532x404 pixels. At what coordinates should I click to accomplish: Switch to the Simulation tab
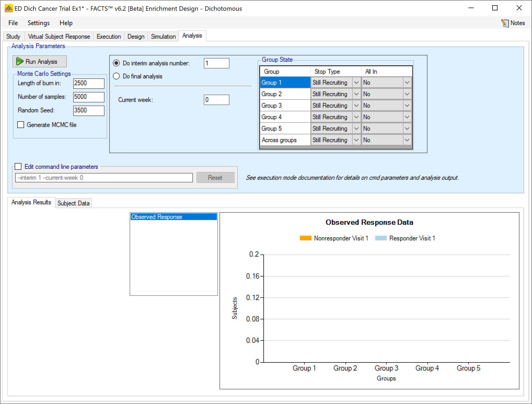coord(163,36)
